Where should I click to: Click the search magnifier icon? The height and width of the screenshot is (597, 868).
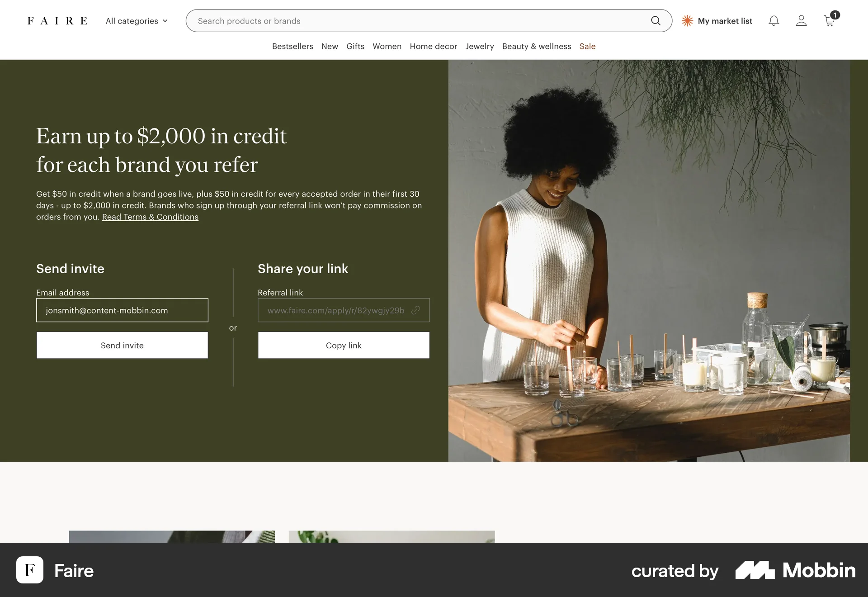pos(656,21)
